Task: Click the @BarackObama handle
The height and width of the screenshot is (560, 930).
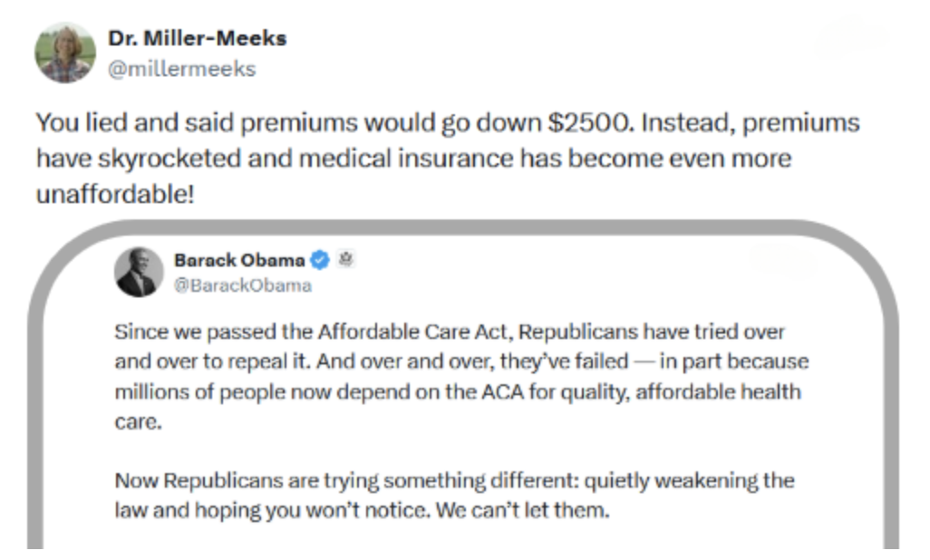Action: coord(243,285)
